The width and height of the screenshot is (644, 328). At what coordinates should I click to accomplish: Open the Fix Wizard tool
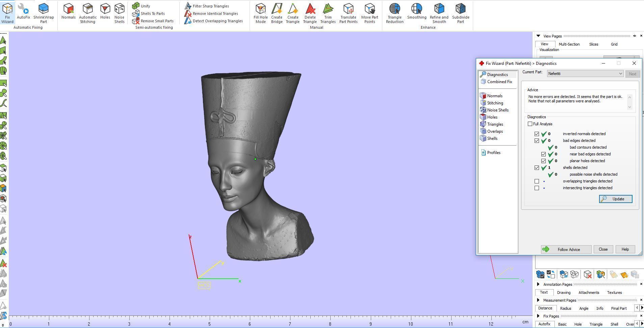click(7, 13)
